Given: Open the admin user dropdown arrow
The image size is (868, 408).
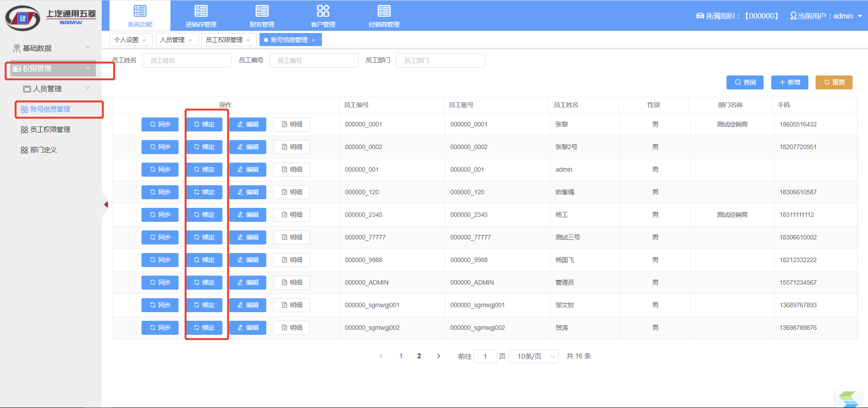Looking at the screenshot, I should click(x=860, y=16).
